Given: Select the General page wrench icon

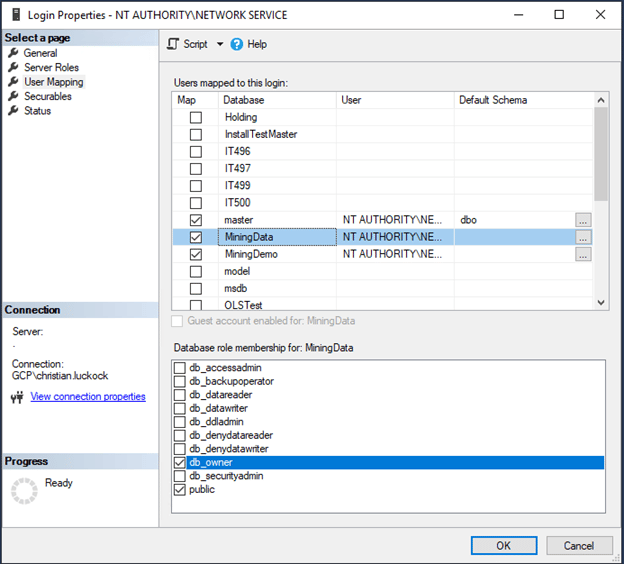Looking at the screenshot, I should [13, 53].
